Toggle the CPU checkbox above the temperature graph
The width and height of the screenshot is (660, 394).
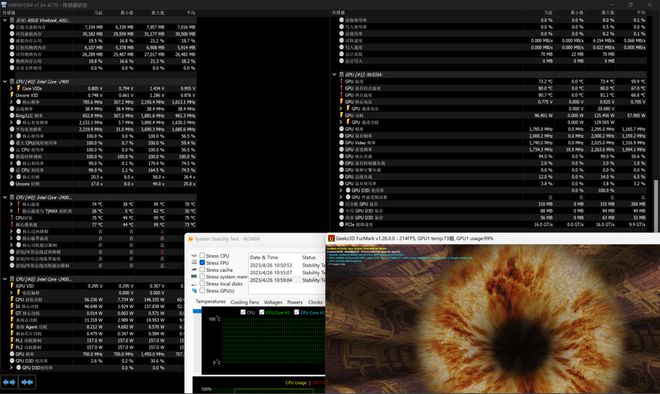(243, 312)
